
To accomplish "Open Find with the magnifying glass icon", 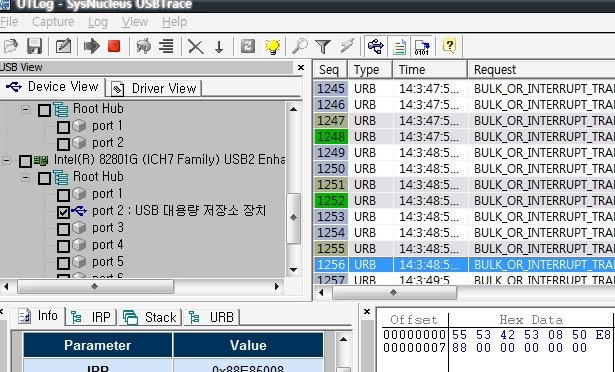I will [300, 46].
